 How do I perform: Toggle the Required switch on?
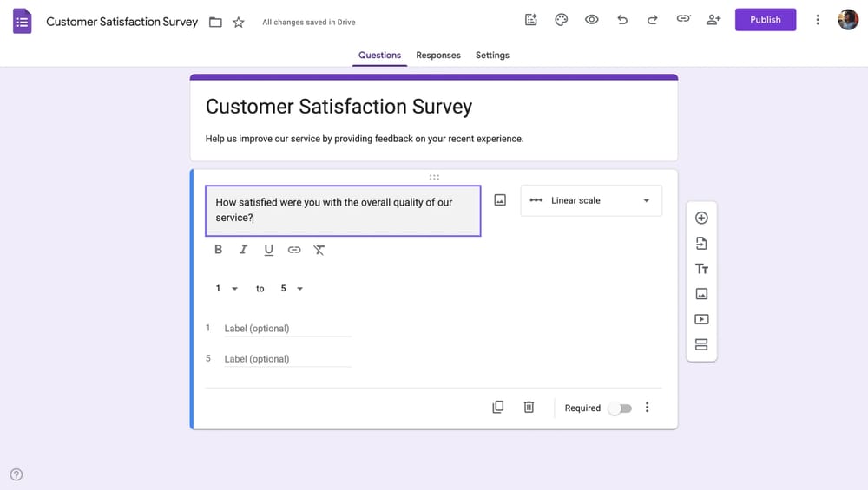pos(620,408)
